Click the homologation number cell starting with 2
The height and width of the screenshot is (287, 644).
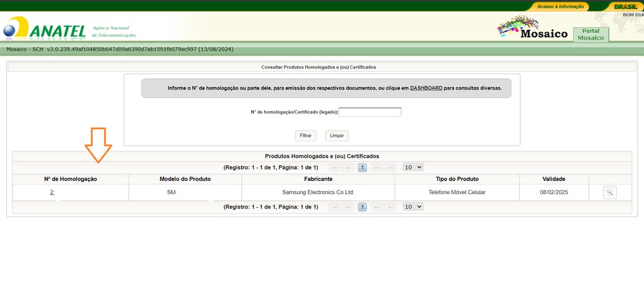(x=70, y=192)
